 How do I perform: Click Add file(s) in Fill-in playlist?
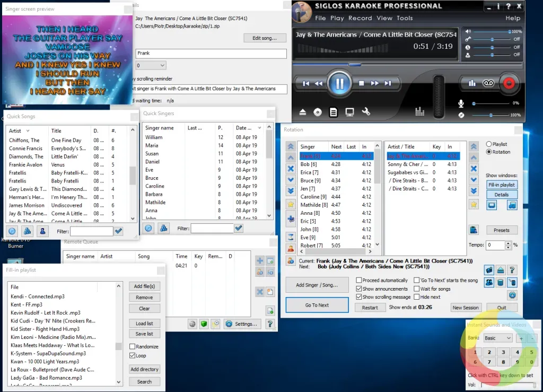[144, 286]
